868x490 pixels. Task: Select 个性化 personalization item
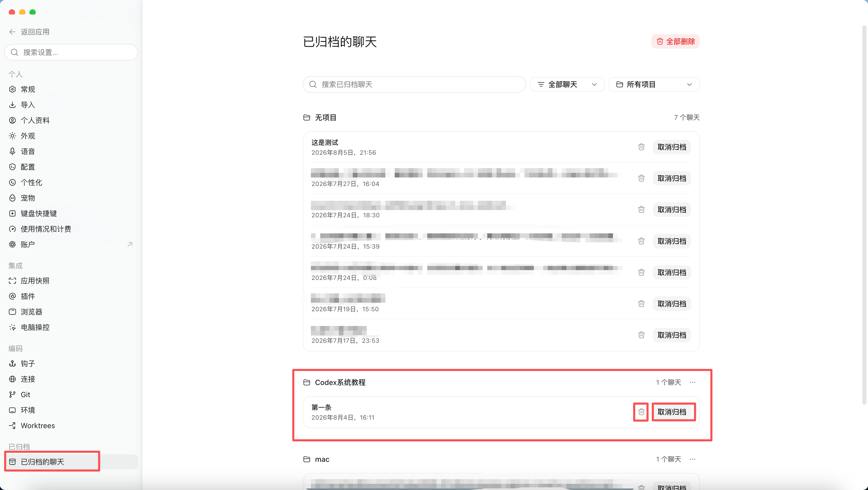(71, 182)
